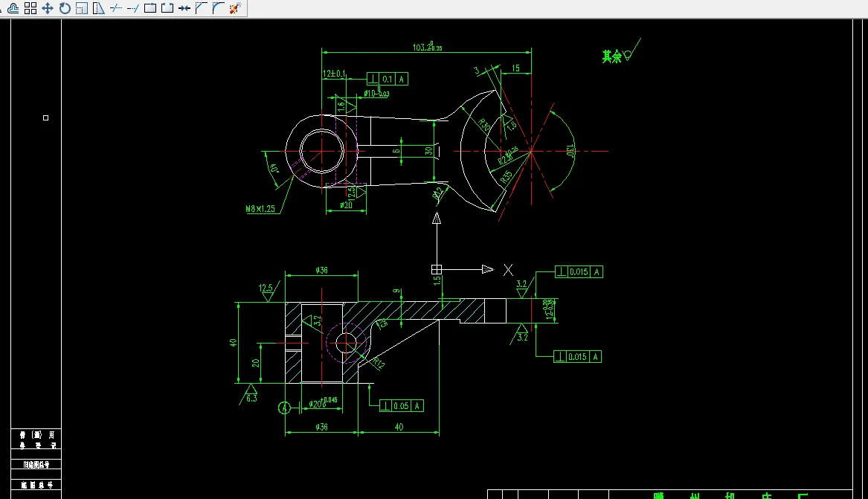Image resolution: width=868 pixels, height=499 pixels.
Task: Select the vertical 20 dimension
Action: (255, 363)
